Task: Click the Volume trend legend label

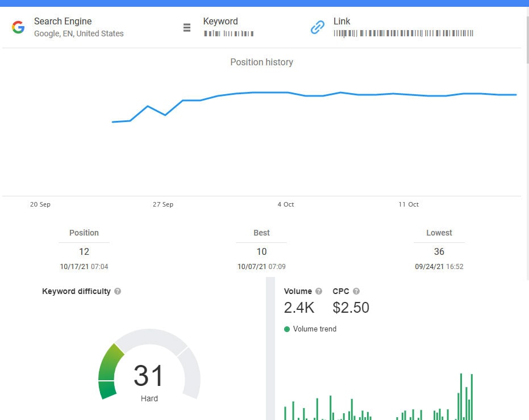Action: (x=315, y=329)
